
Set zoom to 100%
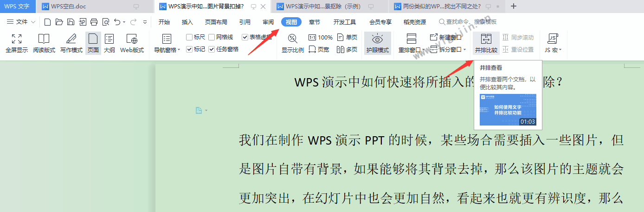[x=321, y=38]
